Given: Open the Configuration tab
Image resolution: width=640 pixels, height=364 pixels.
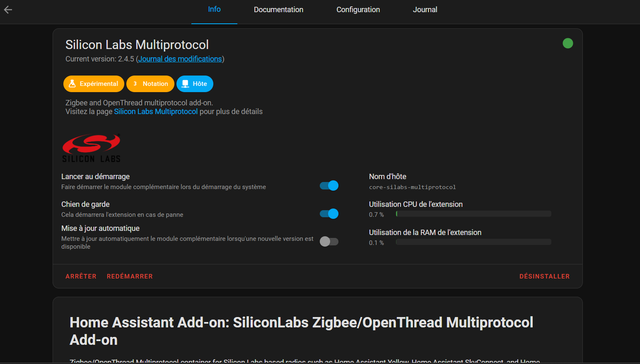Looking at the screenshot, I should tap(358, 9).
